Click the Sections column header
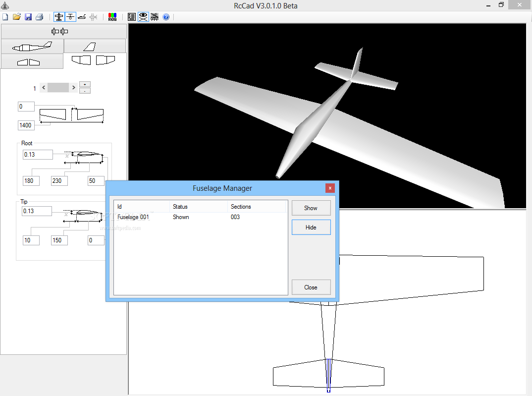532x396 pixels. coord(257,207)
